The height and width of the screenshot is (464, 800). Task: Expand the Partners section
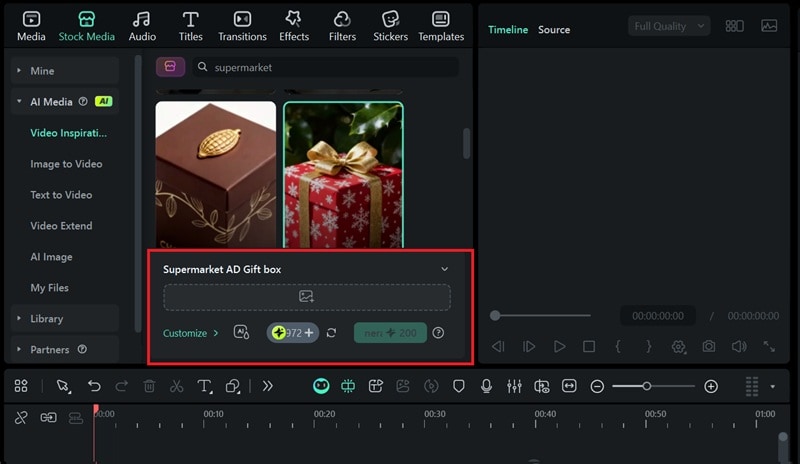(65, 350)
